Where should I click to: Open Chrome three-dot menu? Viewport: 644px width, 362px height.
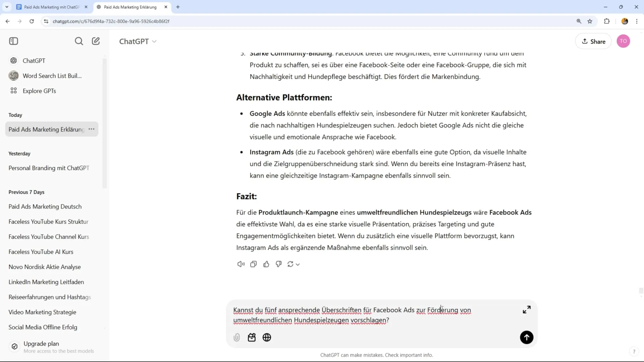[637, 21]
